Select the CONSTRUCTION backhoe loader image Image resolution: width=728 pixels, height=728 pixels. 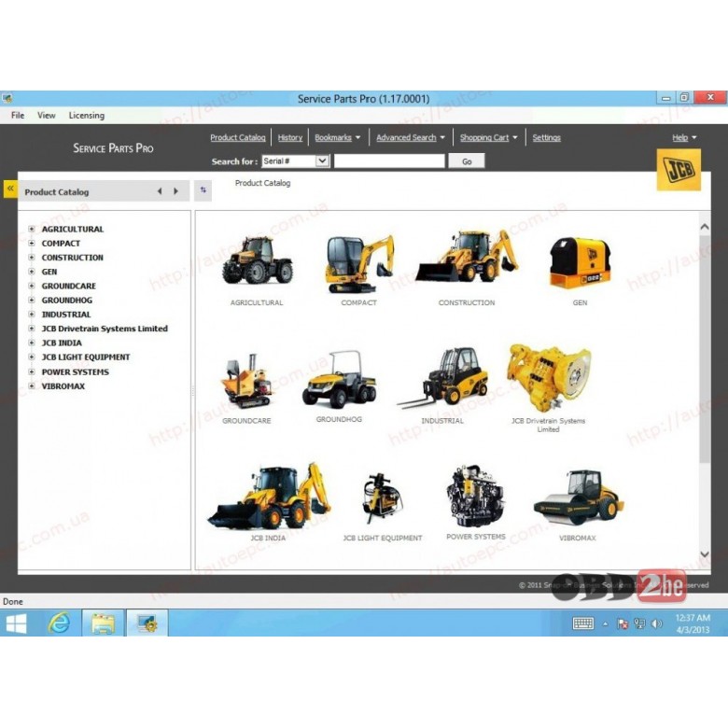(467, 257)
